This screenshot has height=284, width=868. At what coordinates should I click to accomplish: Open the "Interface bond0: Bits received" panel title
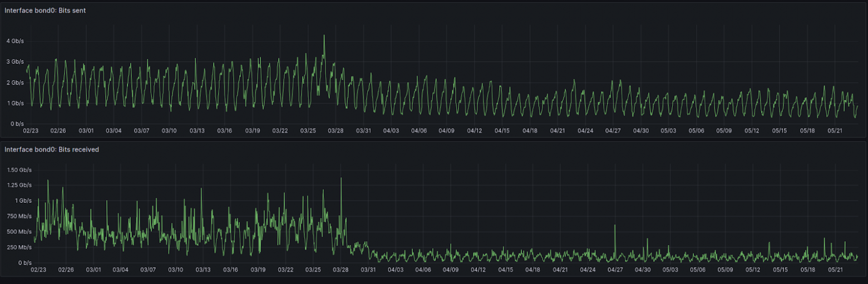click(x=51, y=150)
